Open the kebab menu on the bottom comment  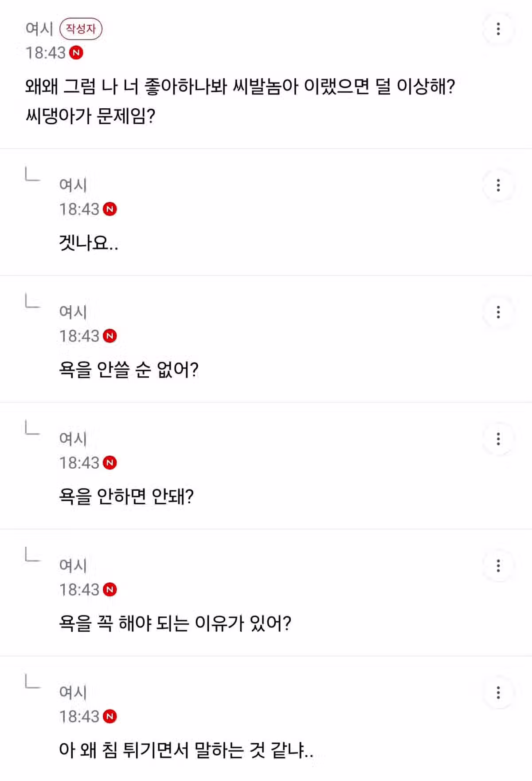point(497,692)
